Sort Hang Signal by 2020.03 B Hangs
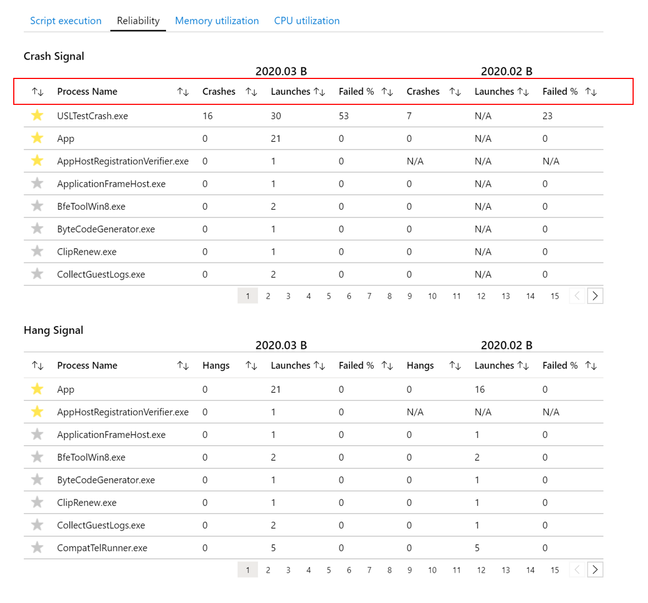 coord(251,366)
